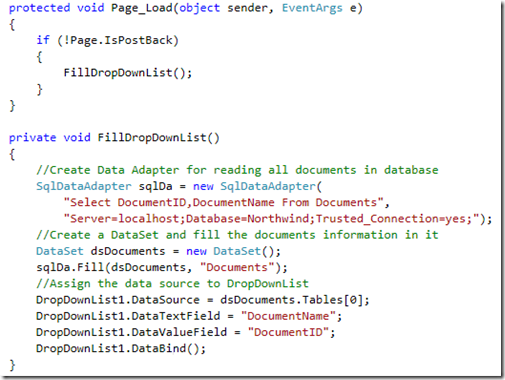Click the sqlDa variable declaration

point(155,186)
